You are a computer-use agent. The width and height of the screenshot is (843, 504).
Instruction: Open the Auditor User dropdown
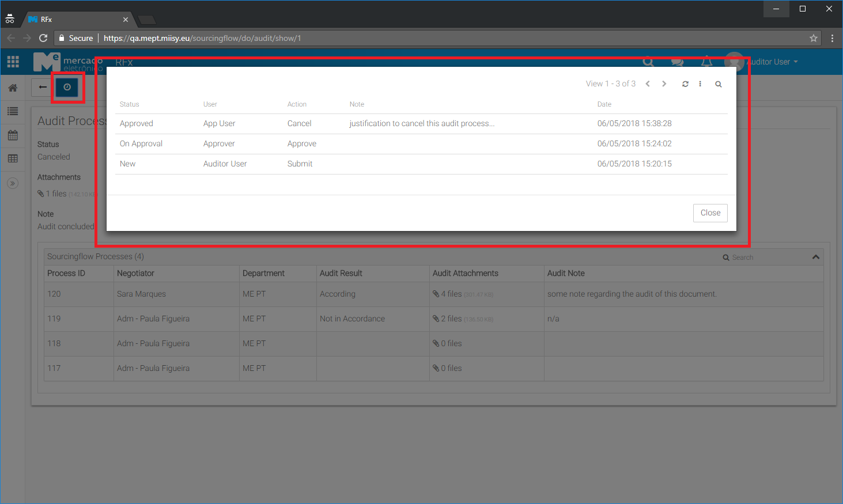pos(772,62)
